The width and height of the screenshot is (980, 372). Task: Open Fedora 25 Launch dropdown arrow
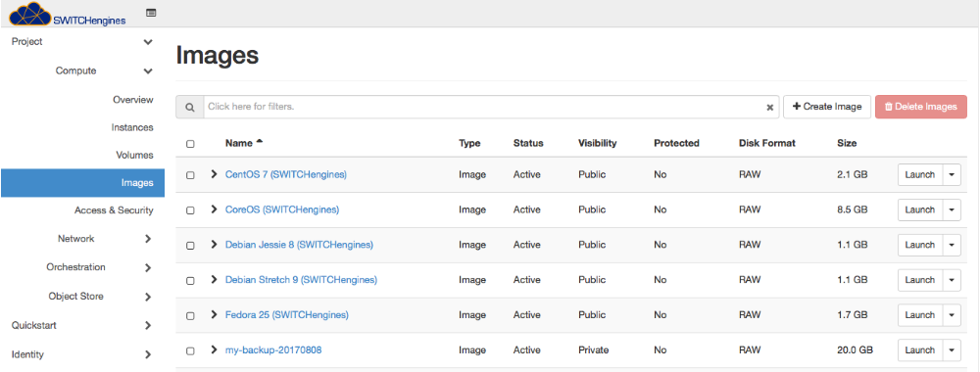tap(952, 314)
